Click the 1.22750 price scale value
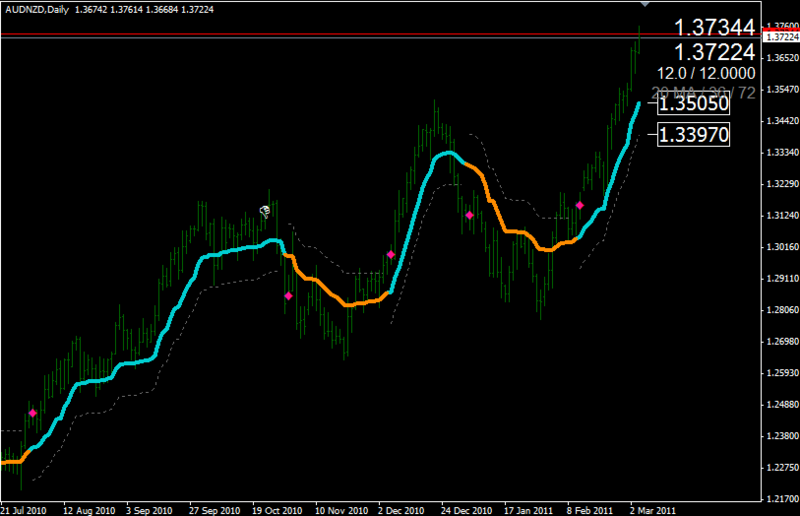The height and width of the screenshot is (516, 800). tap(783, 468)
